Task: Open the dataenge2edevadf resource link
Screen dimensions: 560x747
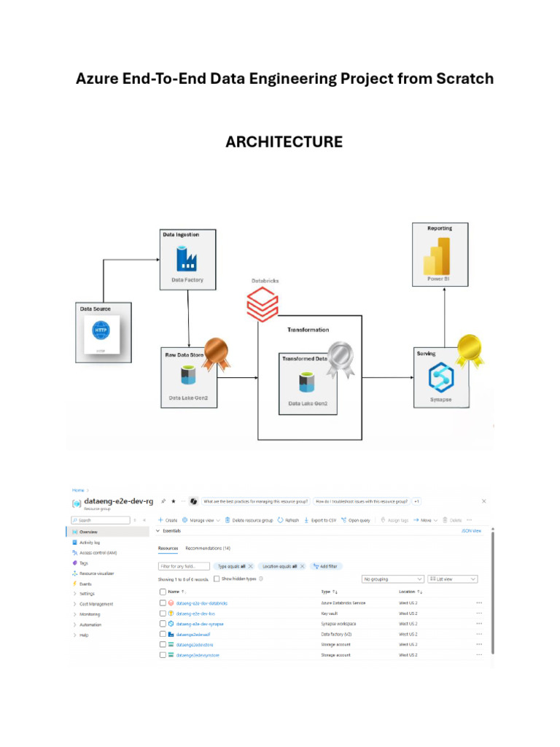Action: coord(192,634)
